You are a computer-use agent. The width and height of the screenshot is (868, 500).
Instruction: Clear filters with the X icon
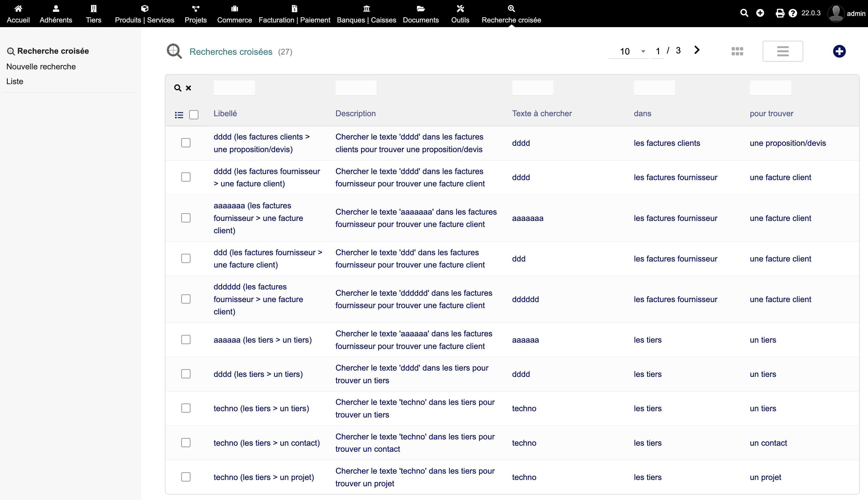tap(188, 88)
